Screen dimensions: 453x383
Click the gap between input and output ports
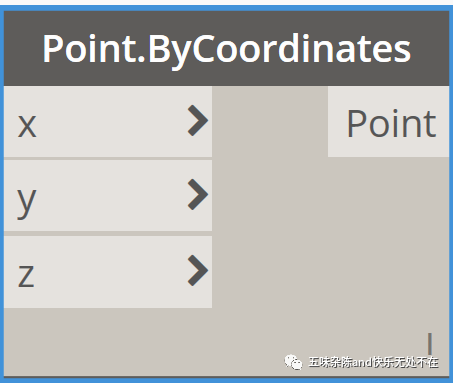click(x=270, y=197)
